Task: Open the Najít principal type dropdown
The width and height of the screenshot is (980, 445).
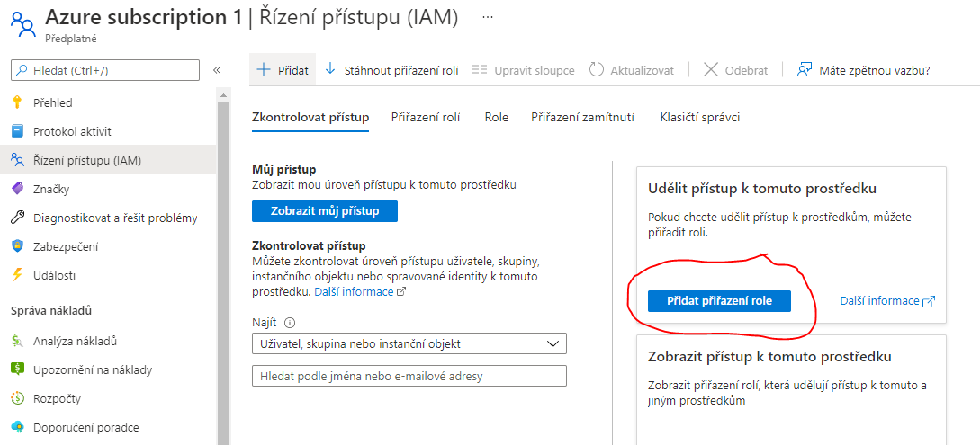Action: pyautogui.click(x=409, y=343)
